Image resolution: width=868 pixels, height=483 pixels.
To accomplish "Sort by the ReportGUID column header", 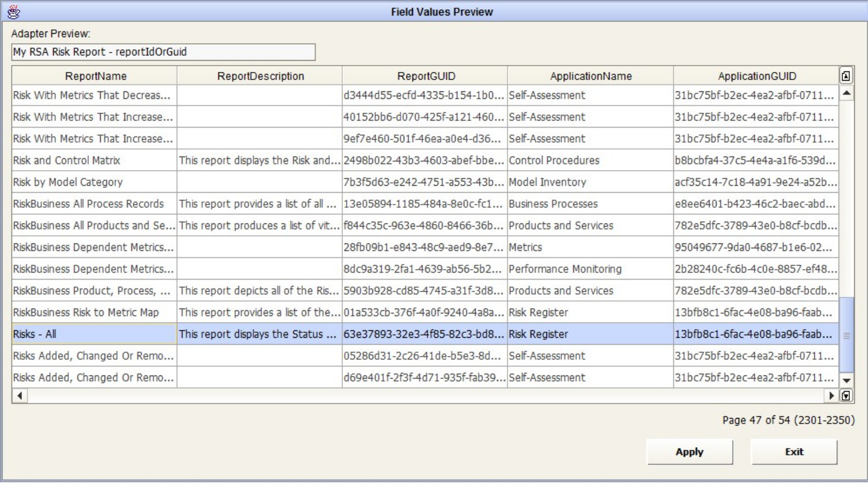I will (x=425, y=76).
